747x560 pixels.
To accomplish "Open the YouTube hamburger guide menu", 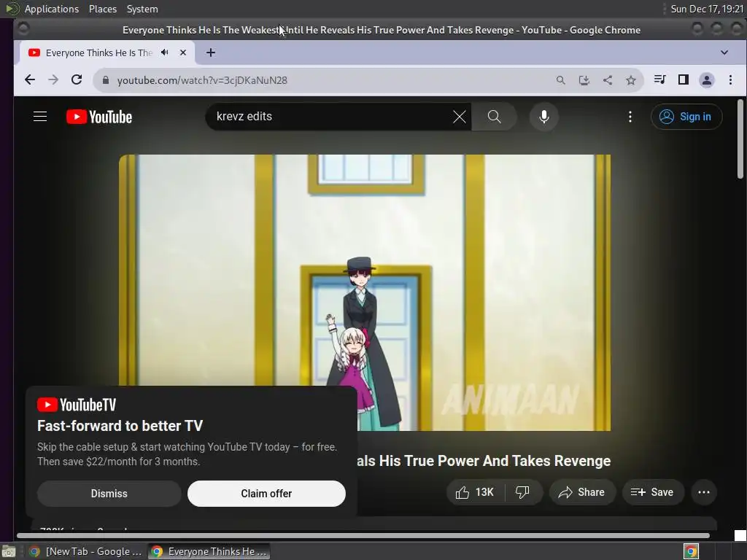I will pyautogui.click(x=40, y=117).
